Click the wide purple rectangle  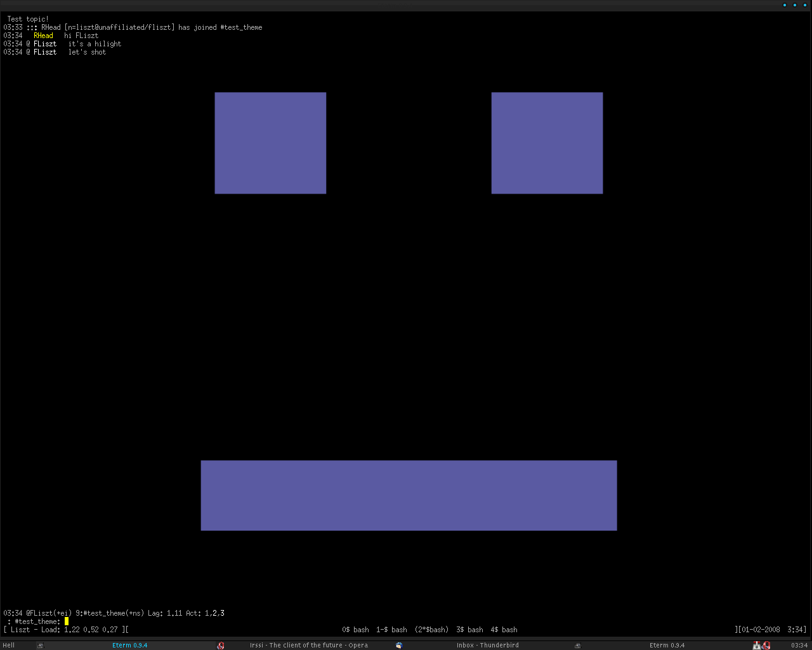coord(409,495)
